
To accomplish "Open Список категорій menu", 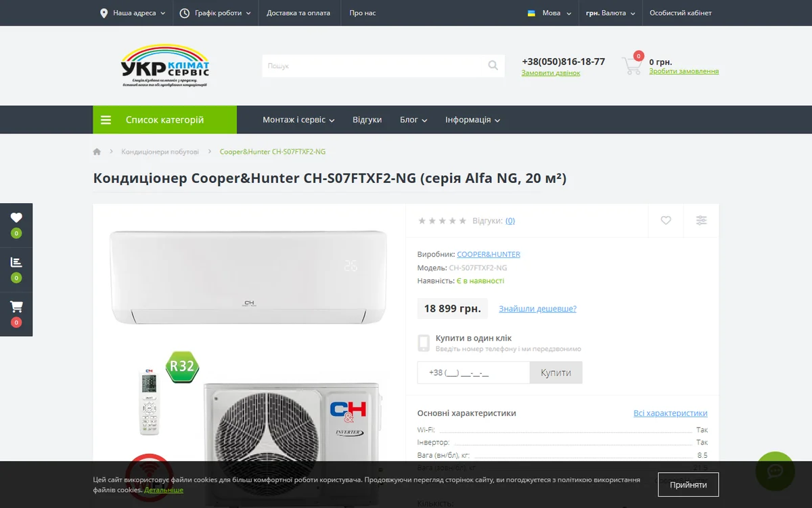I will point(164,120).
